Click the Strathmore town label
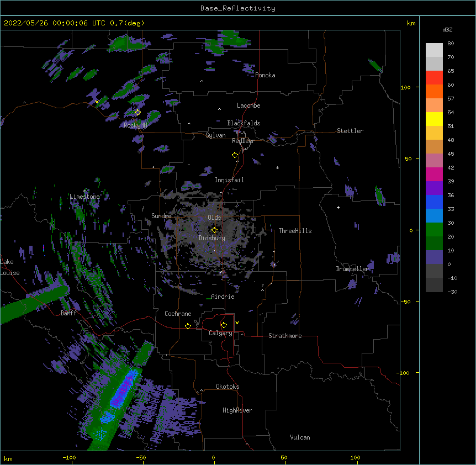The height and width of the screenshot is (465, 476). pyautogui.click(x=285, y=336)
